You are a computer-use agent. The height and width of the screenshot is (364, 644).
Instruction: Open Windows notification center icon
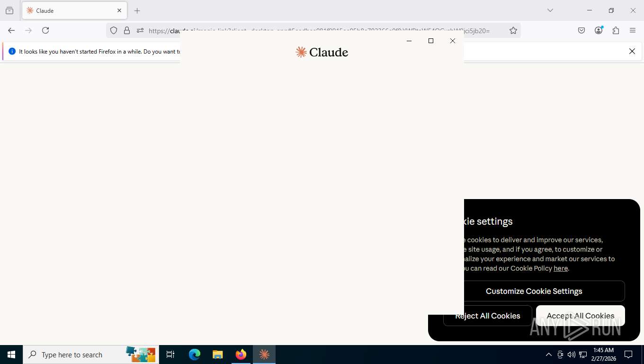click(629, 355)
